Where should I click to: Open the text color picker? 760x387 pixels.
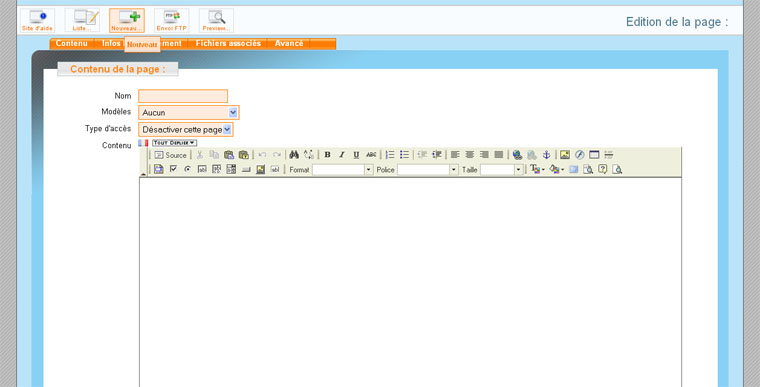pyautogui.click(x=537, y=169)
